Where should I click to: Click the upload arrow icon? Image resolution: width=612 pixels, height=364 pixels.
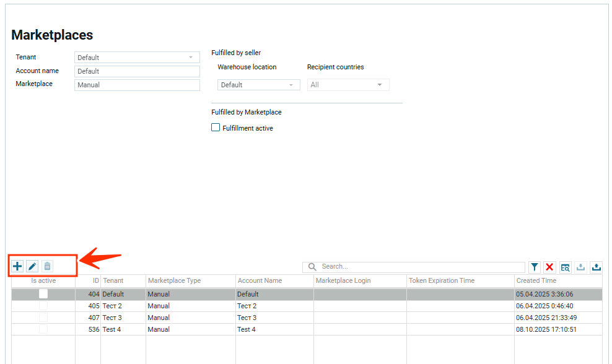[597, 267]
